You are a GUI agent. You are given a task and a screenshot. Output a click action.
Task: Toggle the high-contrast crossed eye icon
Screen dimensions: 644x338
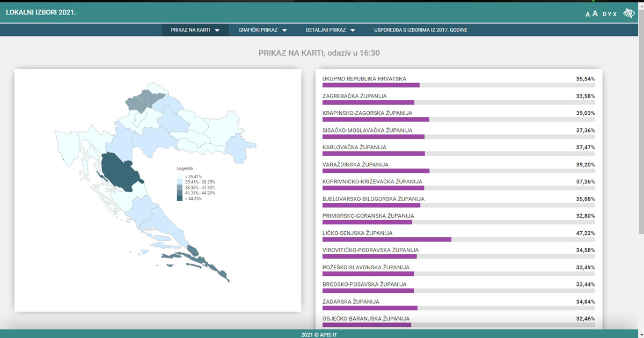pyautogui.click(x=628, y=13)
